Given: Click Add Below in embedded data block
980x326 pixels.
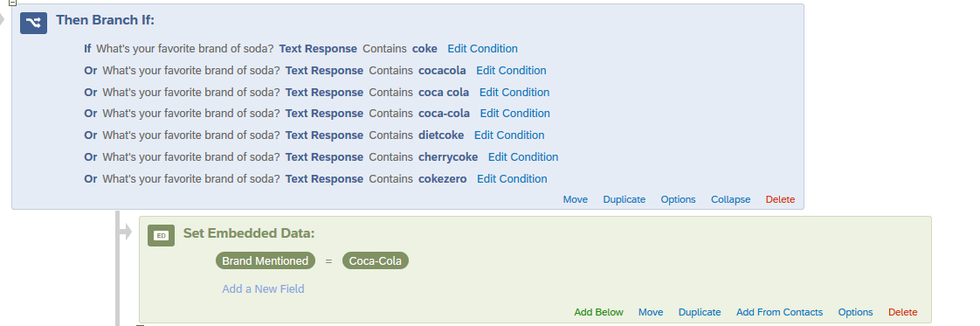Looking at the screenshot, I should click(x=598, y=312).
